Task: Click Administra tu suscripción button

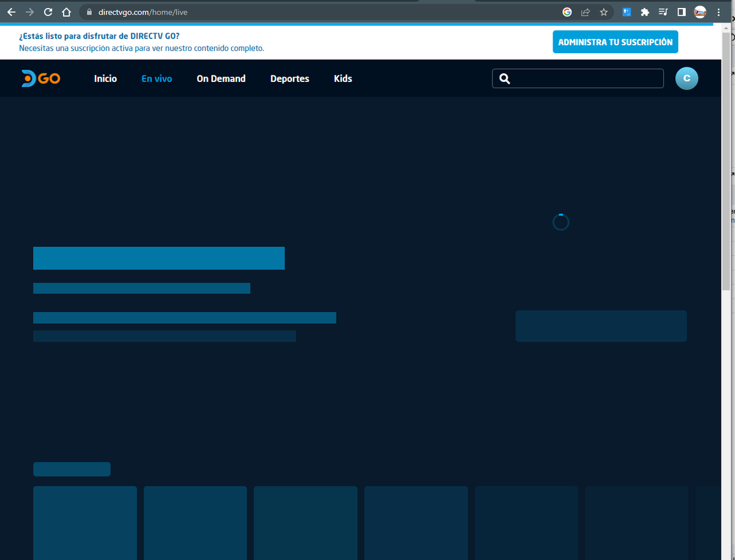Action: click(616, 42)
